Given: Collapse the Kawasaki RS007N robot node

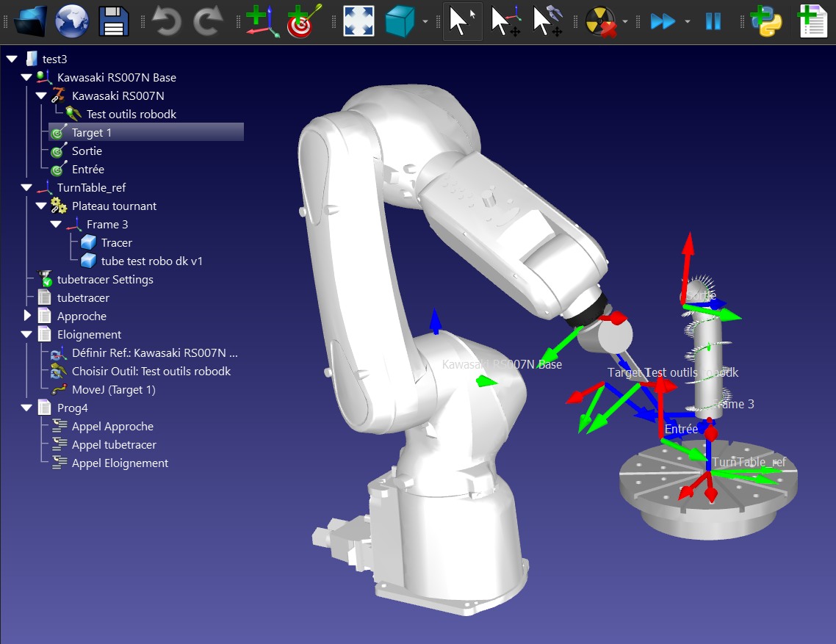Looking at the screenshot, I should coord(42,96).
